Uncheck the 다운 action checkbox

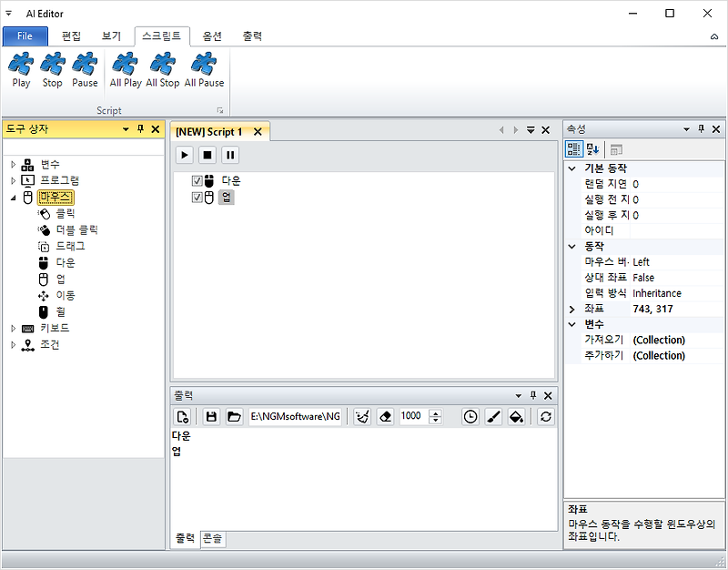point(197,180)
